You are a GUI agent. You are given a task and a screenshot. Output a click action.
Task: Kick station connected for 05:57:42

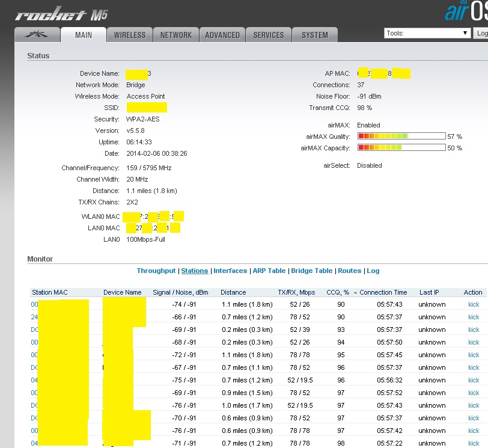(474, 431)
